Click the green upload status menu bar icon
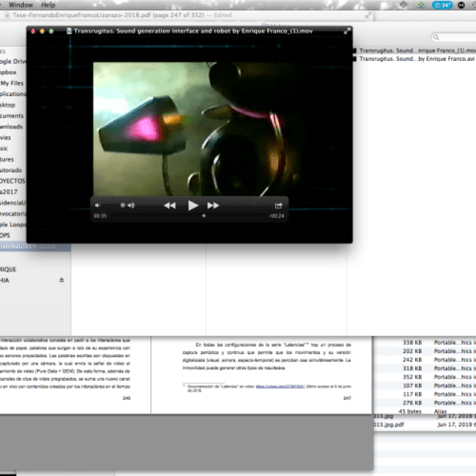 tap(421, 5)
